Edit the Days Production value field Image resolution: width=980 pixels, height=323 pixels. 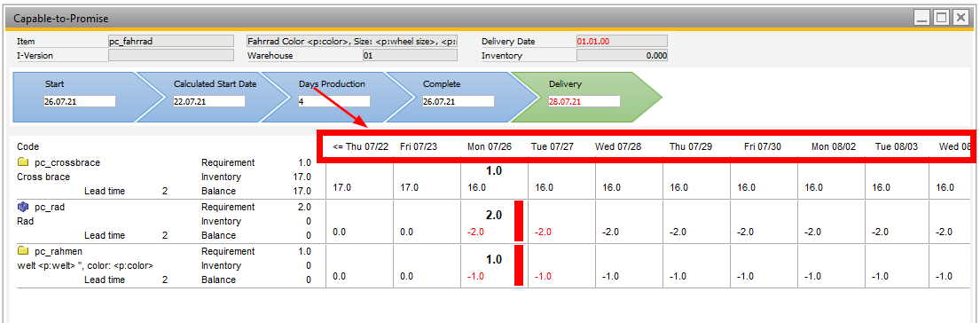point(333,101)
